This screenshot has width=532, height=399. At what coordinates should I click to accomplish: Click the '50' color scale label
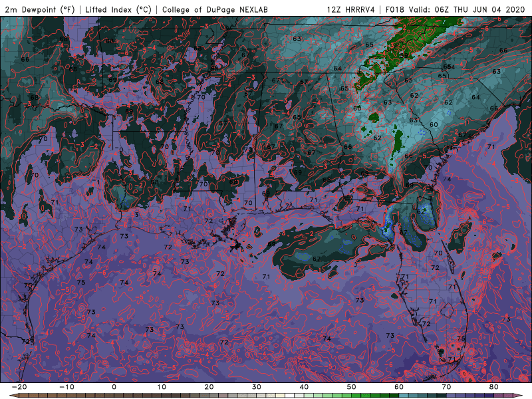[352, 387]
